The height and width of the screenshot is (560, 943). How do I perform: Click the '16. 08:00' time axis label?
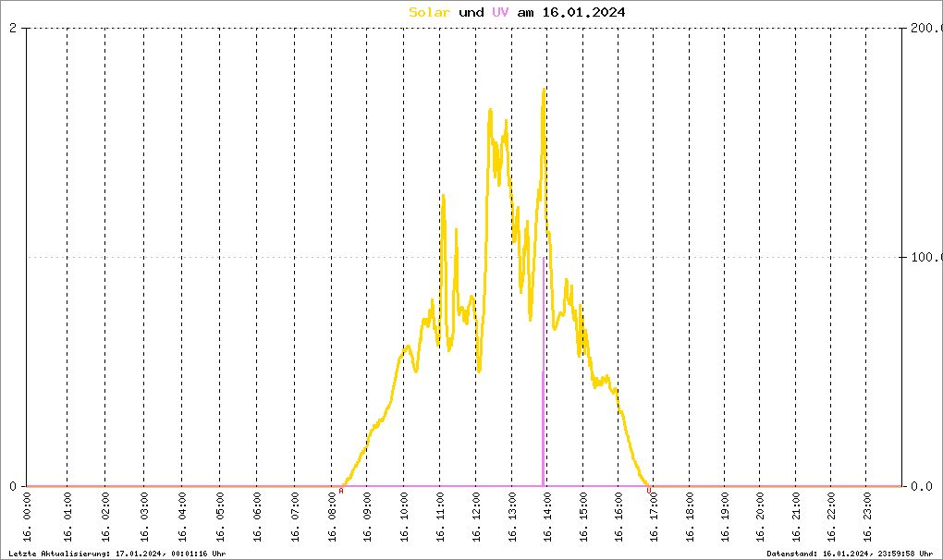click(331, 517)
